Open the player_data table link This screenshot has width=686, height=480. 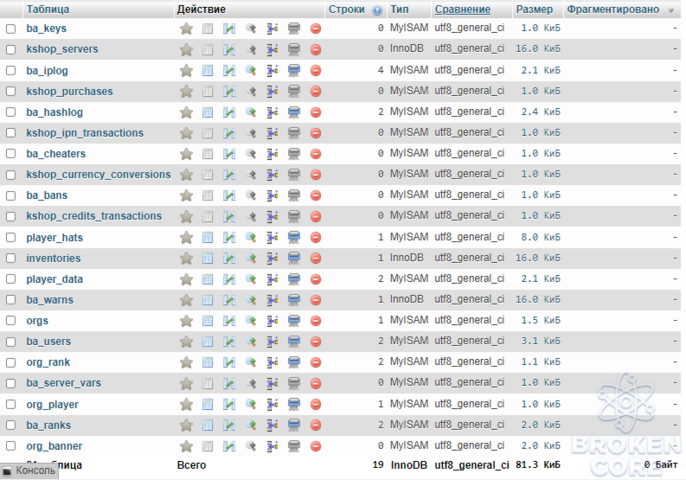pyautogui.click(x=54, y=279)
